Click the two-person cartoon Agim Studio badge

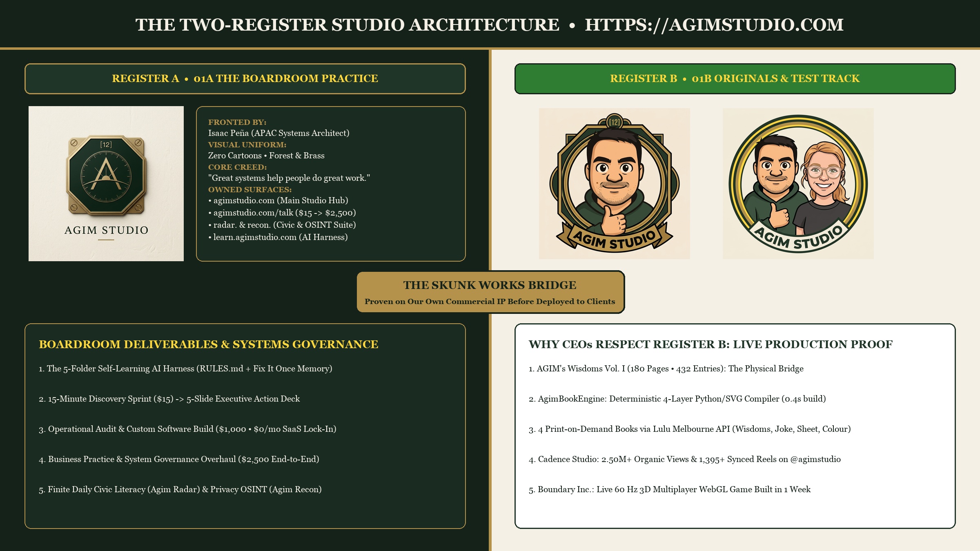(798, 183)
